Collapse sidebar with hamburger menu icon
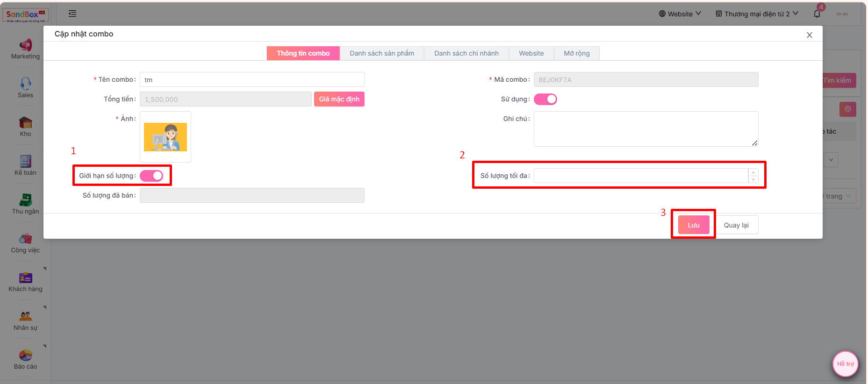868x384 pixels. tap(72, 14)
